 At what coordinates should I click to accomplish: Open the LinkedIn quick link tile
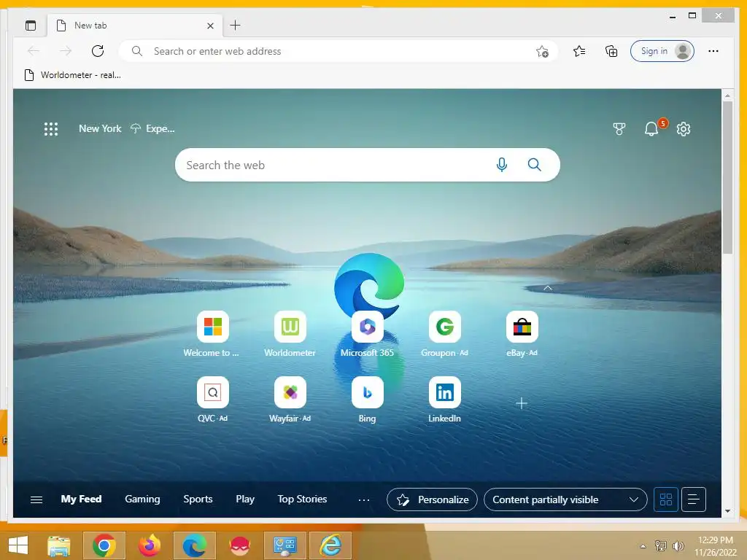pyautogui.click(x=444, y=400)
